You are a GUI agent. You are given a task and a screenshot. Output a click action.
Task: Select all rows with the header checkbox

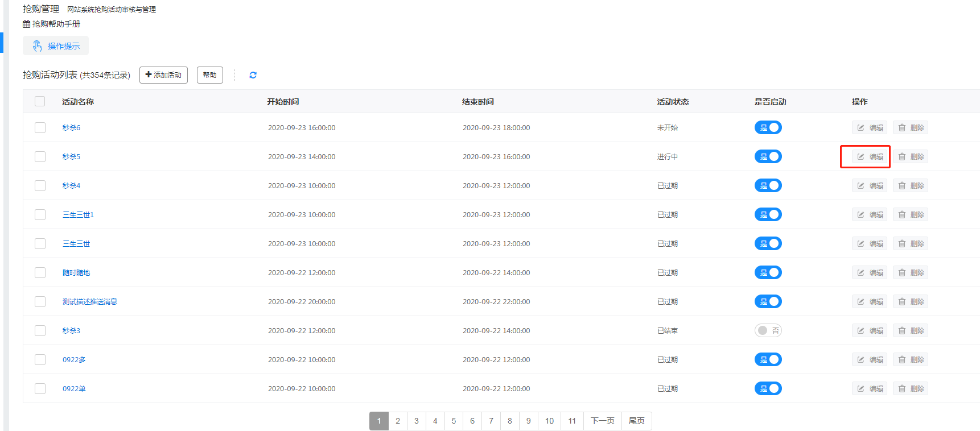pyautogui.click(x=40, y=102)
